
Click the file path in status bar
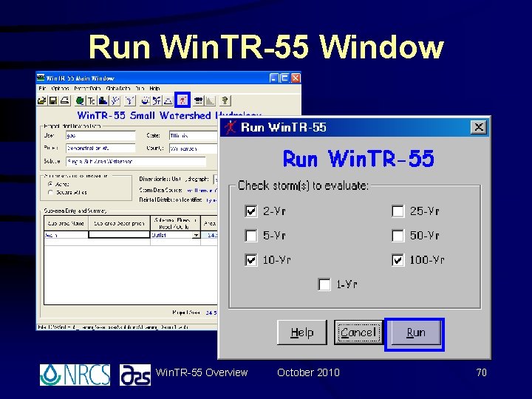[x=113, y=327]
